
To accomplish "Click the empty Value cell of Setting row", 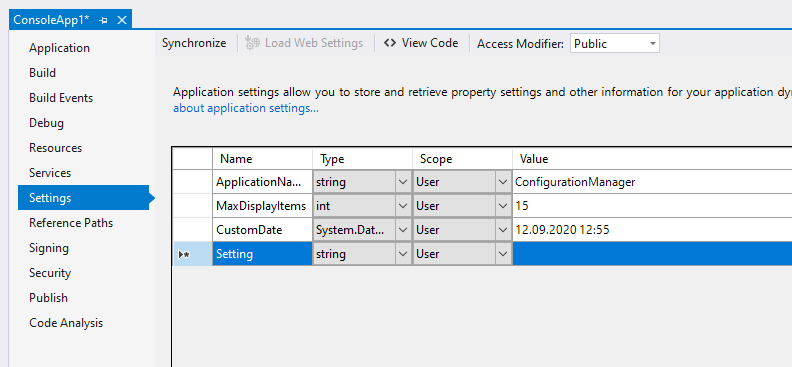I will coord(652,254).
